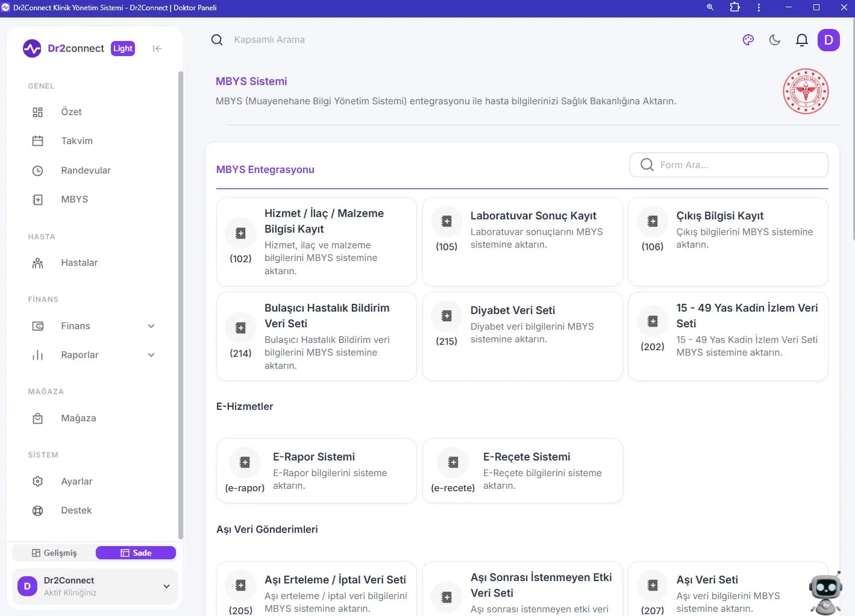The height and width of the screenshot is (616, 855).
Task: Click the Raporlar bar chart icon
Action: (x=37, y=355)
